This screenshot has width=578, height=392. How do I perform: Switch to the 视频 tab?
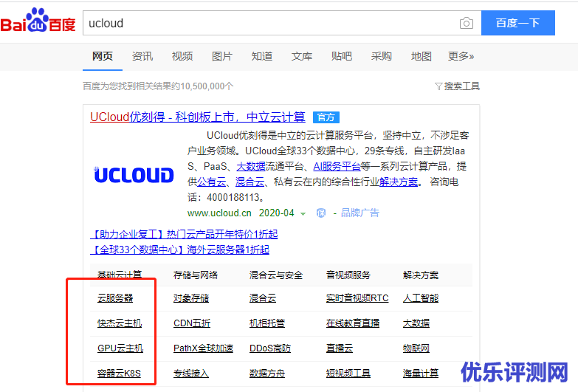point(182,56)
